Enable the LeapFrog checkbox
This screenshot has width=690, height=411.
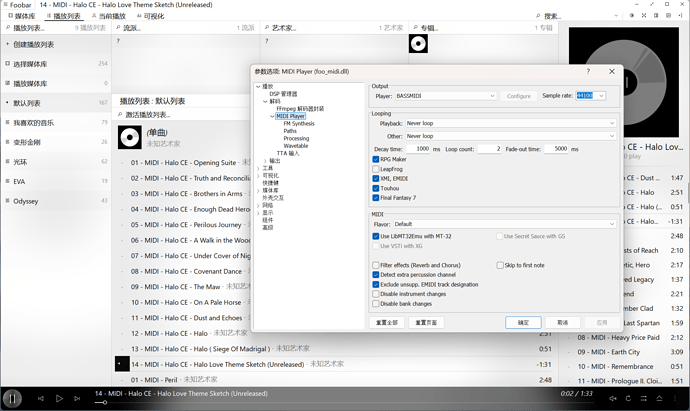(x=376, y=169)
